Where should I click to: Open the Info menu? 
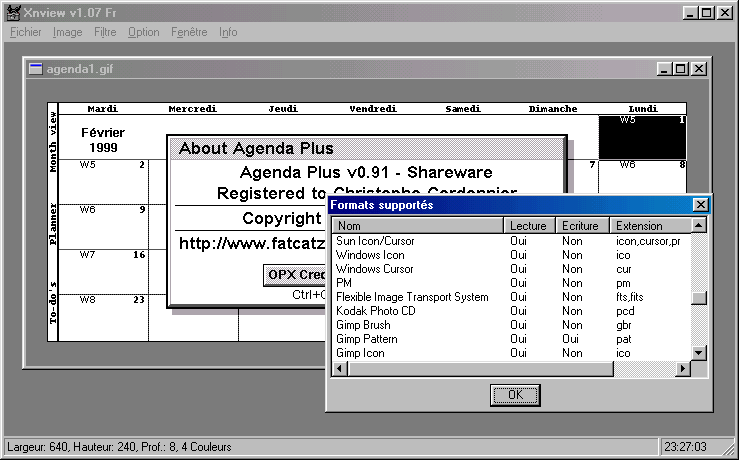[x=228, y=32]
